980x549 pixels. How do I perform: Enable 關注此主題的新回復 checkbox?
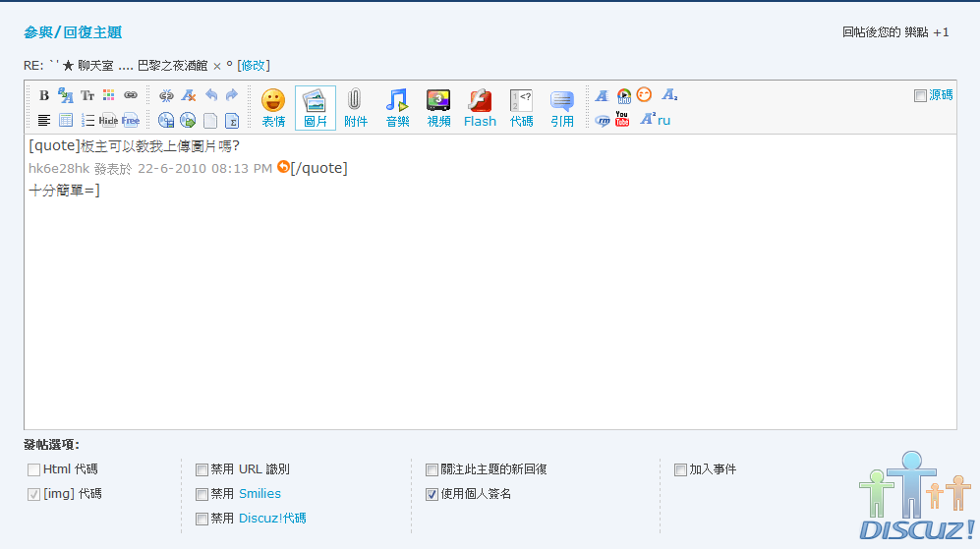click(432, 469)
